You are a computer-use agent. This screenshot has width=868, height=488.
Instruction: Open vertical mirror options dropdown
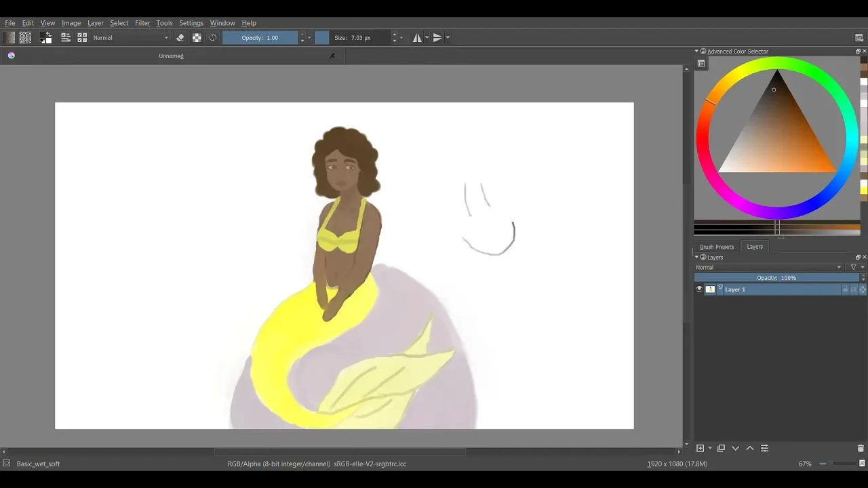pos(448,38)
